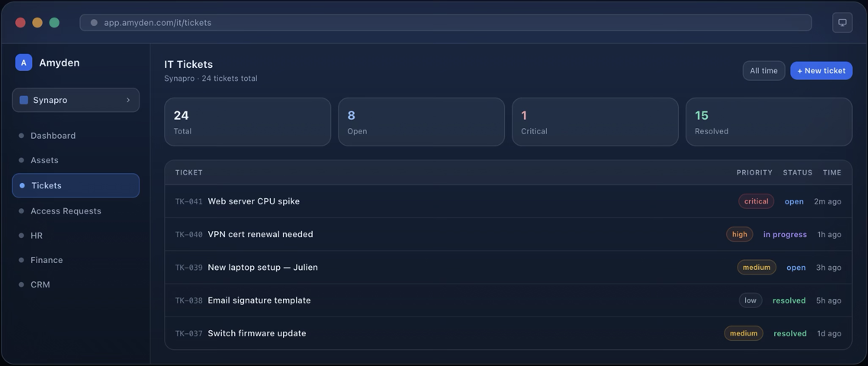868x366 pixels.
Task: Sort by the PRIORITY column header
Action: [754, 173]
